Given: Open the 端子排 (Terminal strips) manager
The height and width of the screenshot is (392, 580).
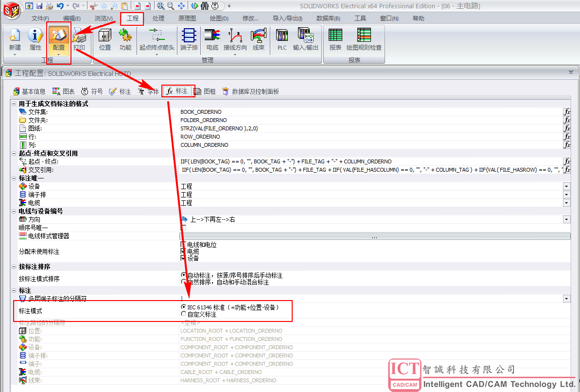Looking at the screenshot, I should click(189, 40).
